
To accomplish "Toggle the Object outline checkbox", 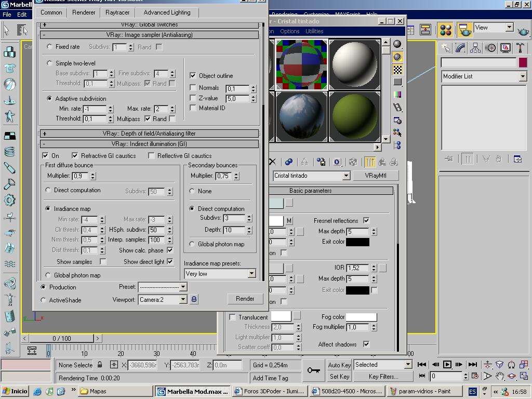I will pyautogui.click(x=193, y=75).
